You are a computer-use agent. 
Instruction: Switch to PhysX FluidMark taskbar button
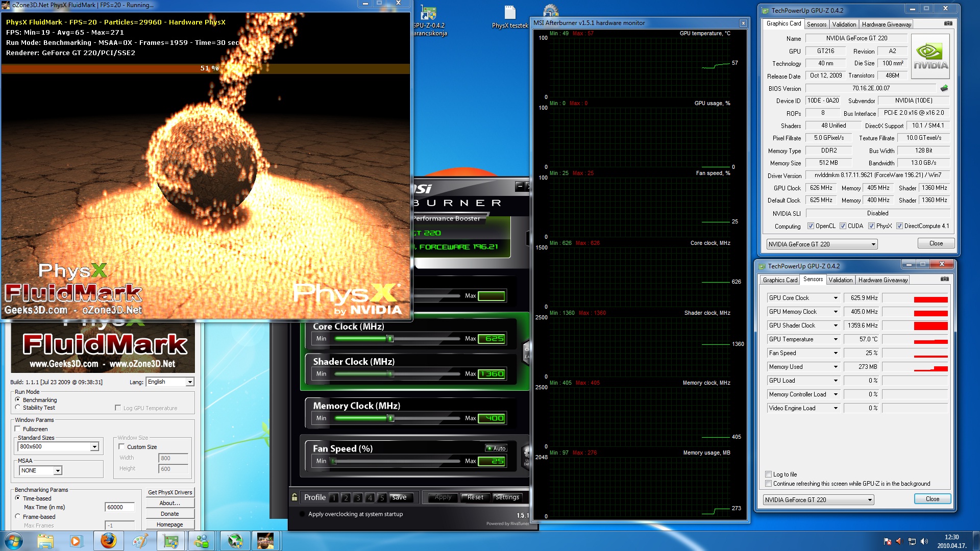coord(265,541)
